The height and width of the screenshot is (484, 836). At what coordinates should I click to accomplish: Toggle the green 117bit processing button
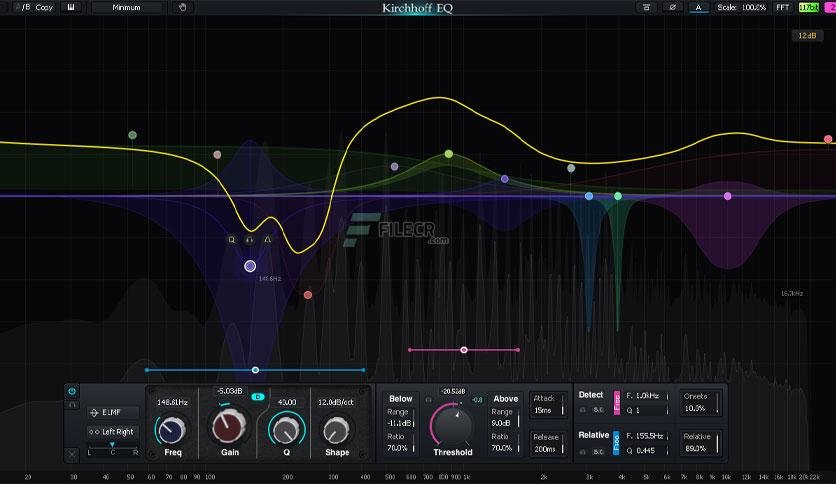pyautogui.click(x=809, y=7)
